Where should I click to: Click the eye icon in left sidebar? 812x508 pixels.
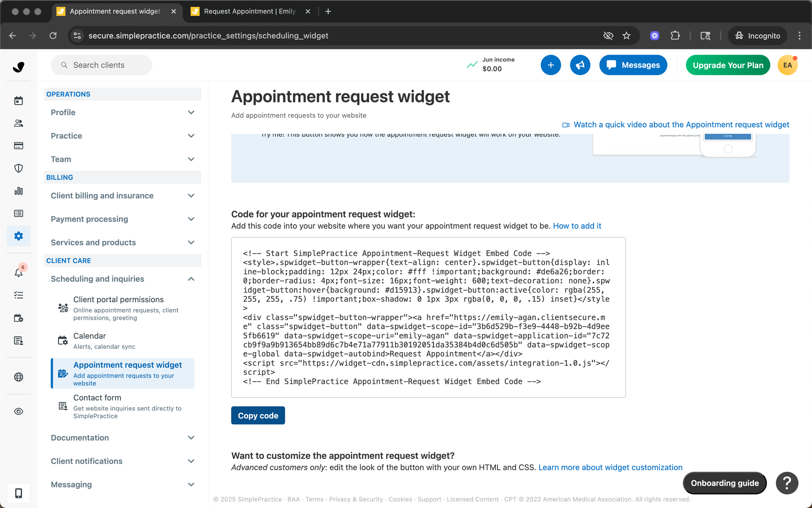pyautogui.click(x=19, y=411)
